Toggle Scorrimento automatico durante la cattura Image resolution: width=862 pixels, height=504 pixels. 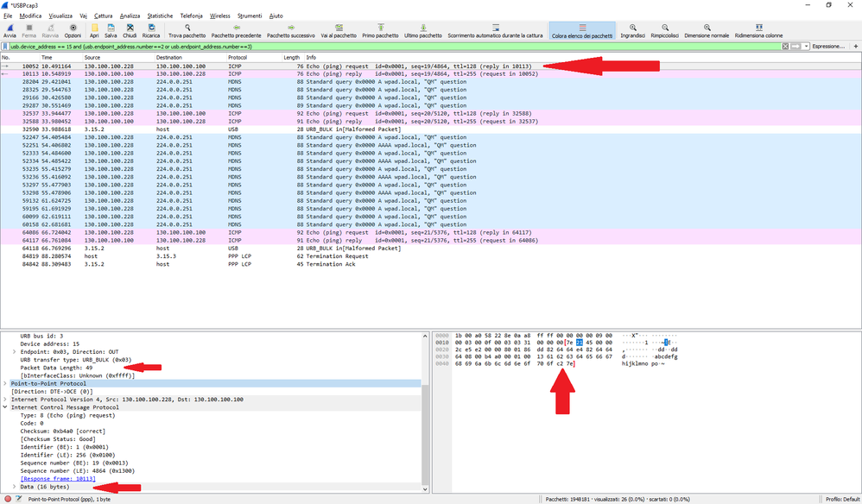[495, 31]
